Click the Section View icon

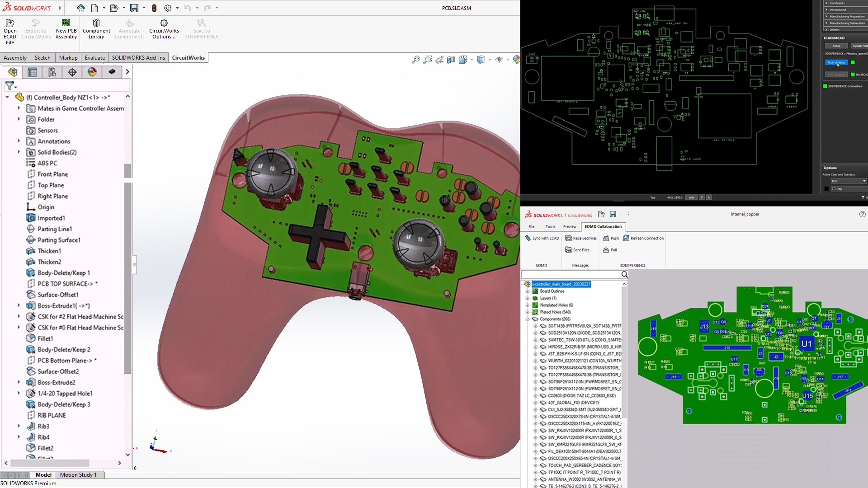[x=451, y=60]
